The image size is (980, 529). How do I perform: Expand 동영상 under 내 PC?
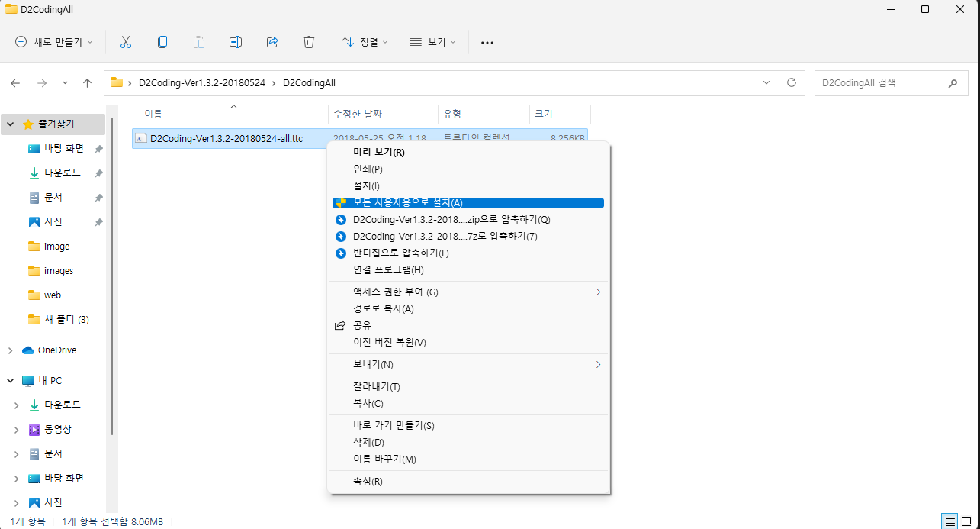17,430
